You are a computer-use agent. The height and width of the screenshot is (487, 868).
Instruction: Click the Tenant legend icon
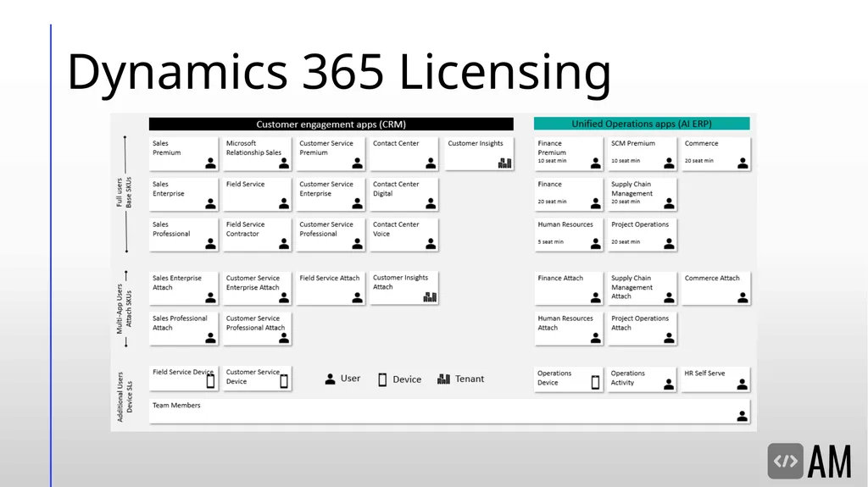443,379
